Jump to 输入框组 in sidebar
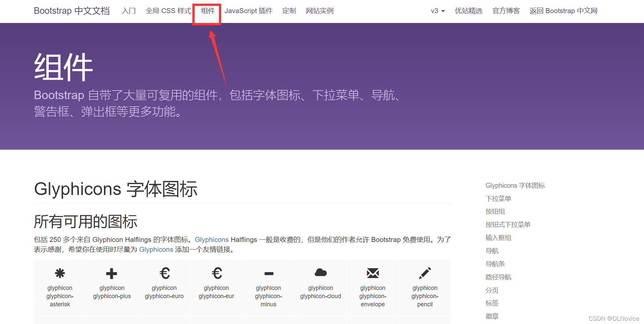Screen dimensions: 644x324 tap(498, 238)
